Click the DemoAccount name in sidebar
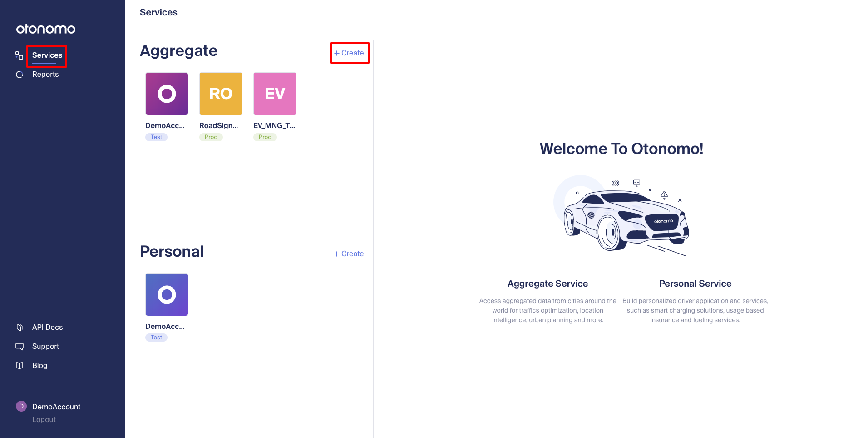Viewport: 868px width, 438px height. coord(56,407)
